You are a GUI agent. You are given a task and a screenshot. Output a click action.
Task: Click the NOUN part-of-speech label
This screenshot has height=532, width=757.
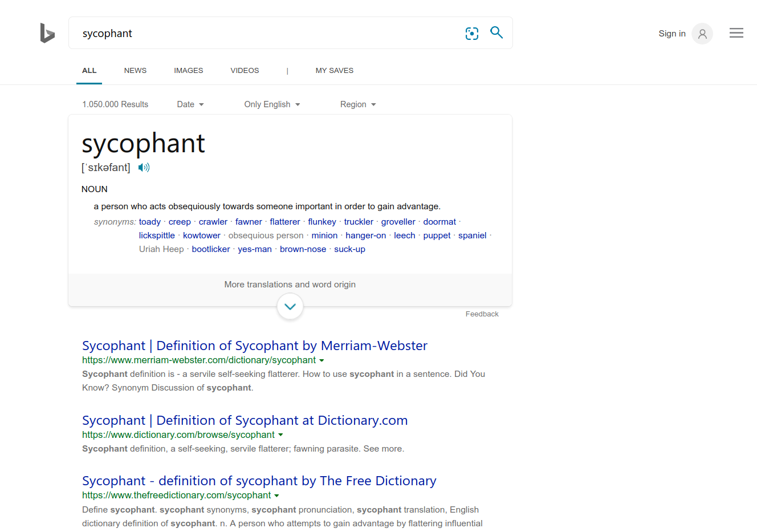[x=95, y=189]
